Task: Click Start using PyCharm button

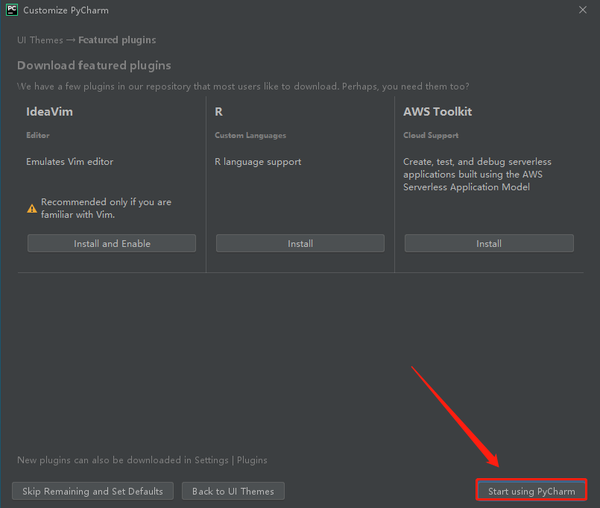Action: click(x=532, y=491)
